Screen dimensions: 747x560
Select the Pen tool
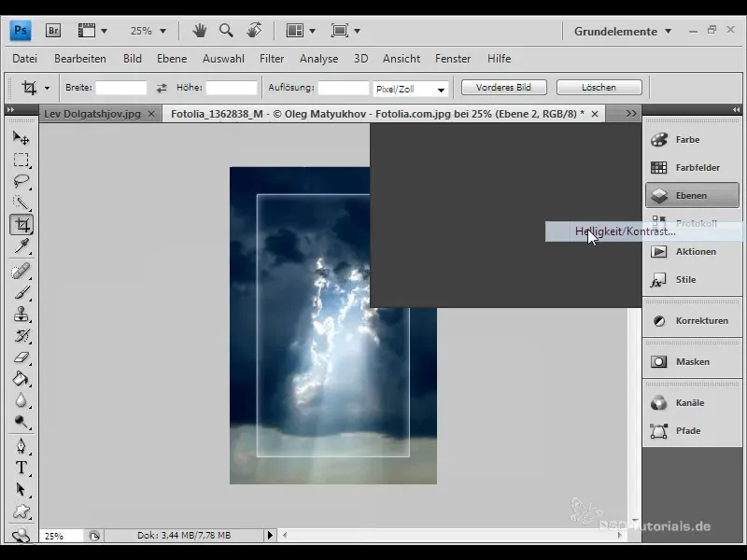click(x=21, y=446)
